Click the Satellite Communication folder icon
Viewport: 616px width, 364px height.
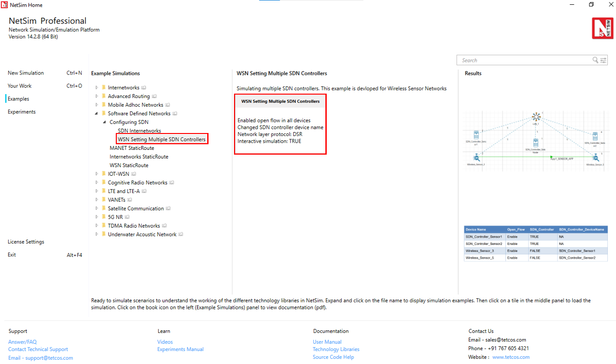point(103,208)
